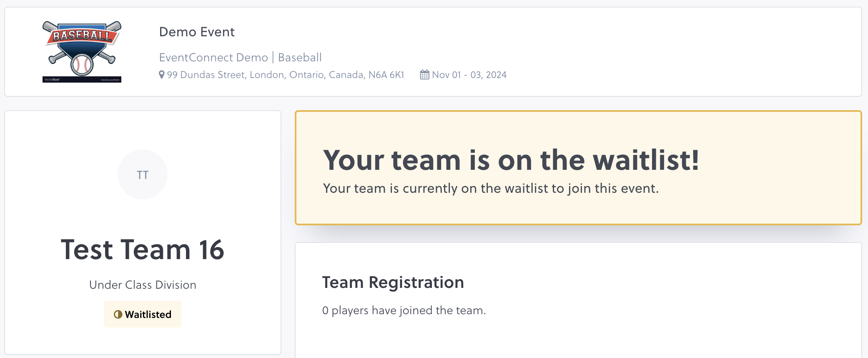
Task: Click the Waitlisted badge label
Action: 148,314
